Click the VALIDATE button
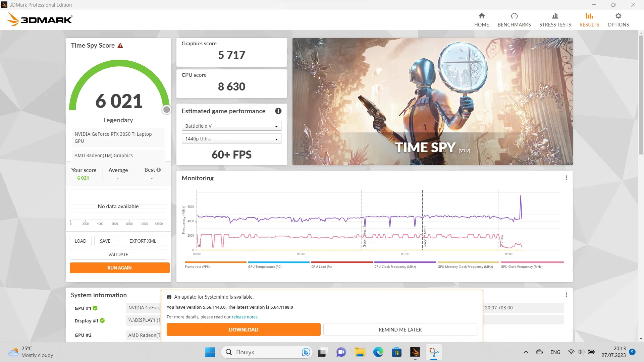The height and width of the screenshot is (362, 644). click(x=118, y=254)
